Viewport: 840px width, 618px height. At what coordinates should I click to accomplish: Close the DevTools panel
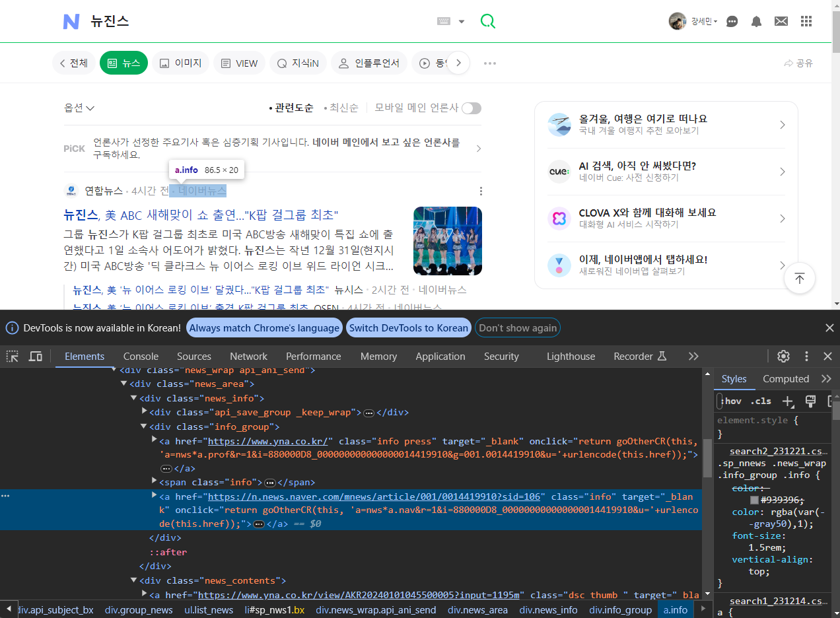[x=827, y=357]
